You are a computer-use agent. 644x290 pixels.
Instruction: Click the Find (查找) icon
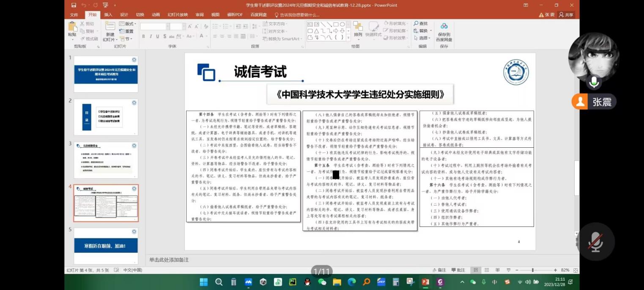pos(421,24)
